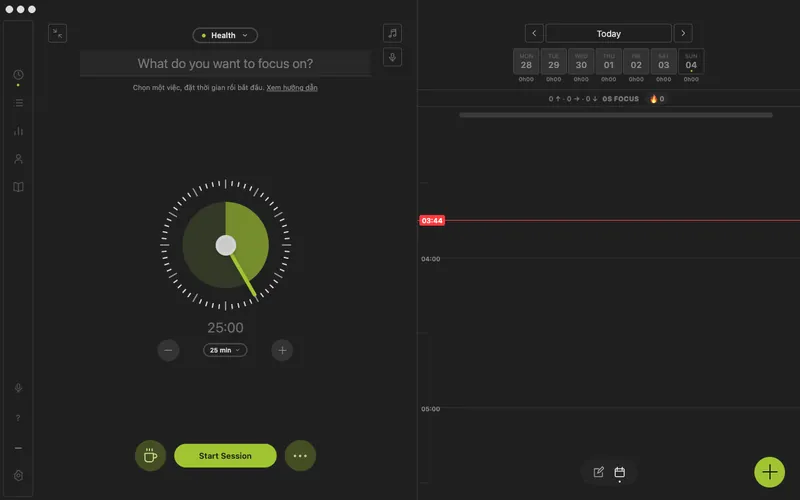800x500 pixels.
Task: Click the timer dial center knob
Action: coord(226,245)
